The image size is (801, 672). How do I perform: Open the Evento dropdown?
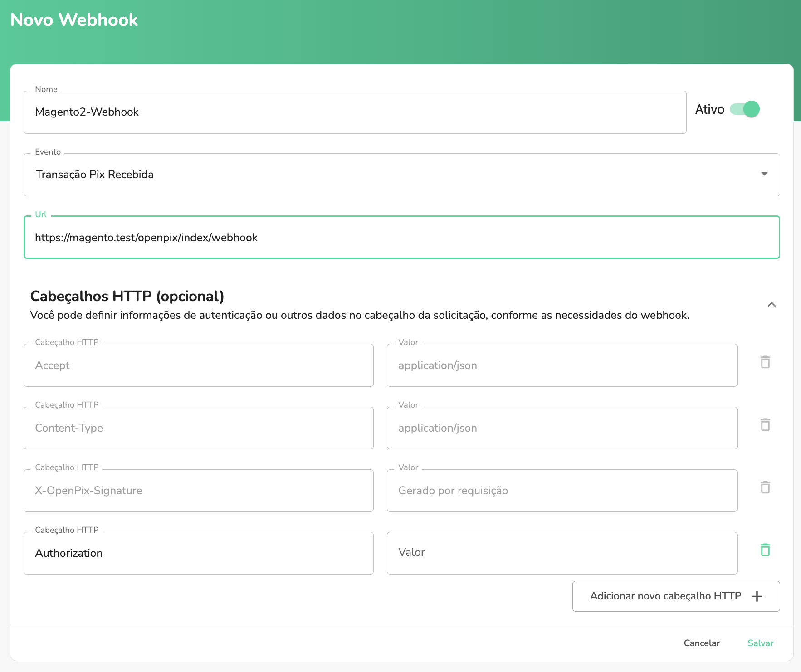pos(764,174)
